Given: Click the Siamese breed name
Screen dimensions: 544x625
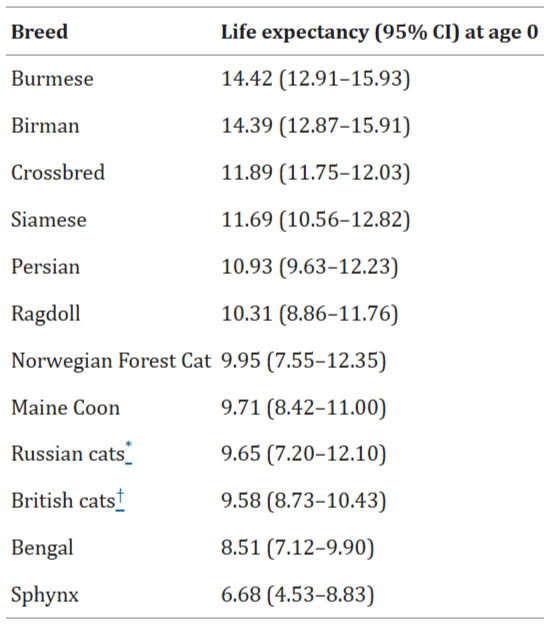Looking at the screenshot, I should (49, 220).
